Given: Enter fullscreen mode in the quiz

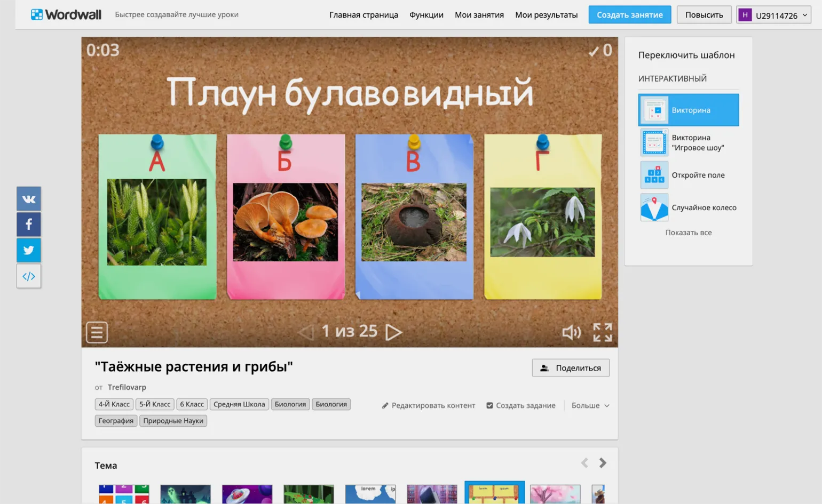Looking at the screenshot, I should [602, 332].
